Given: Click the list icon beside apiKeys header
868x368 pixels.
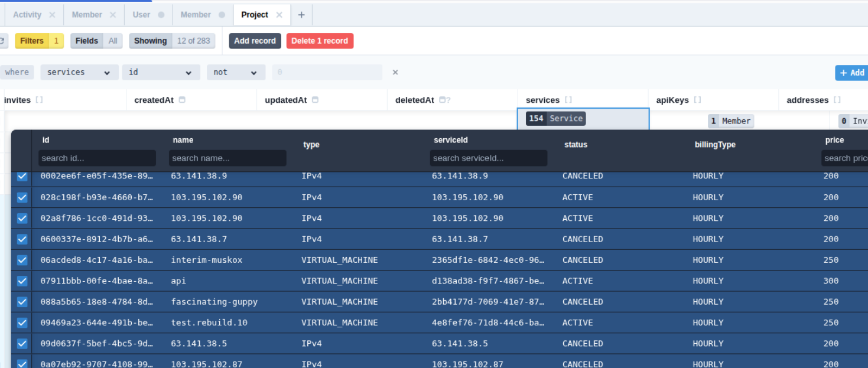Looking at the screenshot, I should point(697,100).
